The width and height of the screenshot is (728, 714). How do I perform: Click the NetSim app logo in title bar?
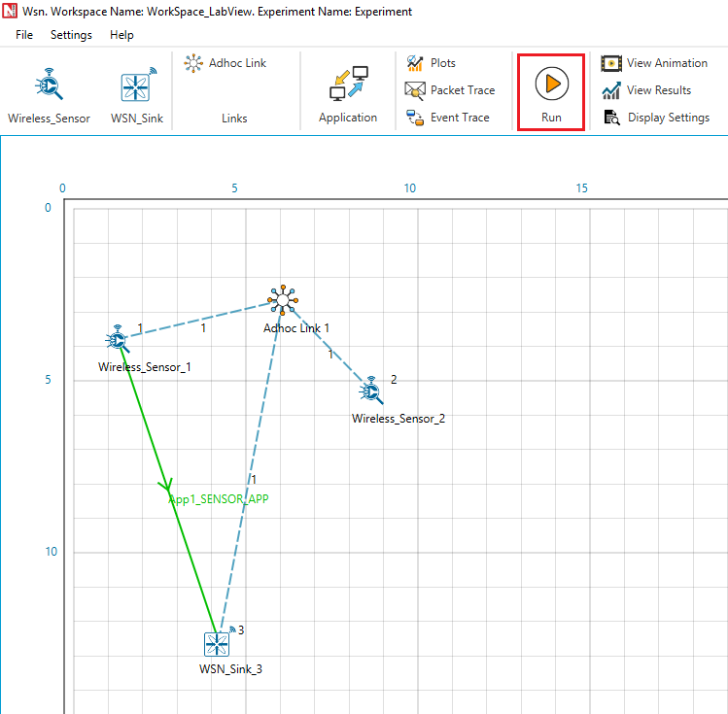(10, 11)
